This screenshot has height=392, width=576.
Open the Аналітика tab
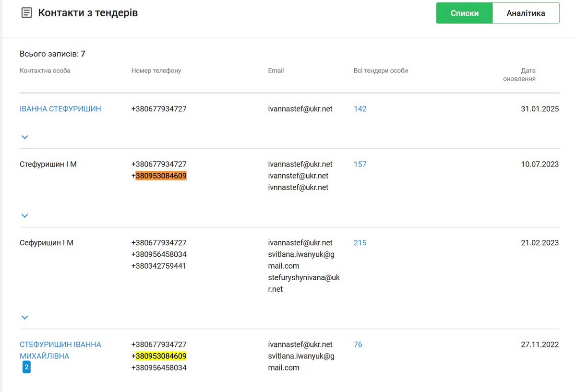526,13
